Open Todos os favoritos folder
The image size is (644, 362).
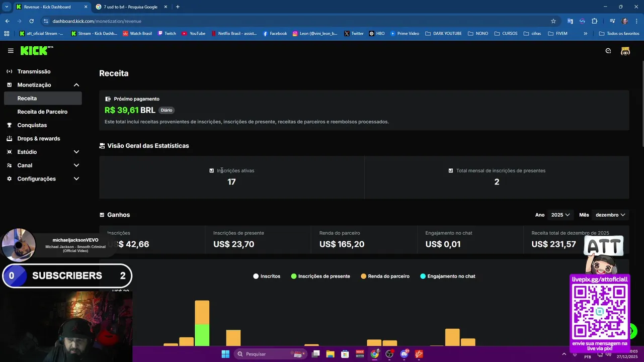point(619,34)
